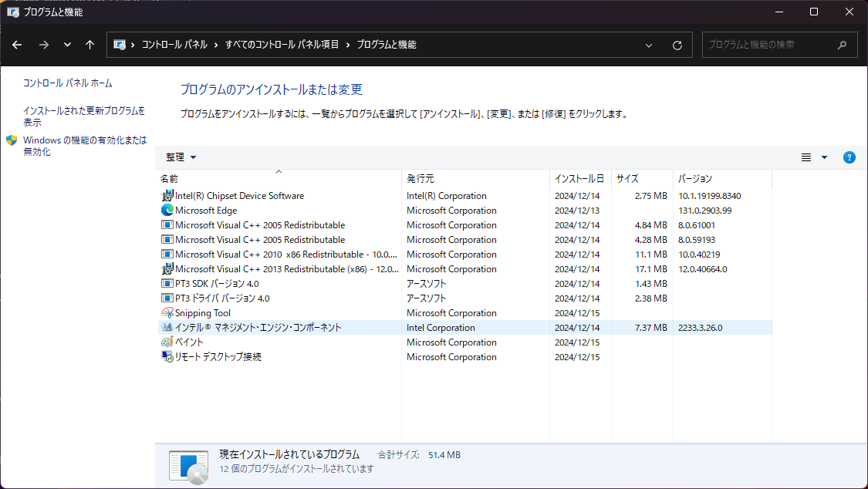Click the プログラムと機能 breadcrumb

(x=387, y=45)
